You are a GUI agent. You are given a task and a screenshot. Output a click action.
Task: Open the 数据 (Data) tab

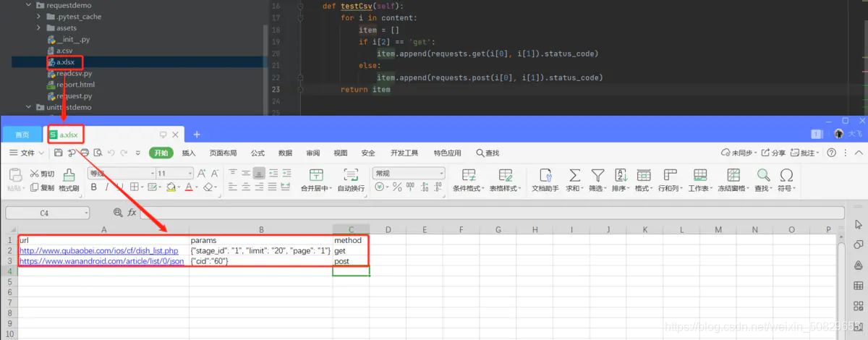(285, 153)
